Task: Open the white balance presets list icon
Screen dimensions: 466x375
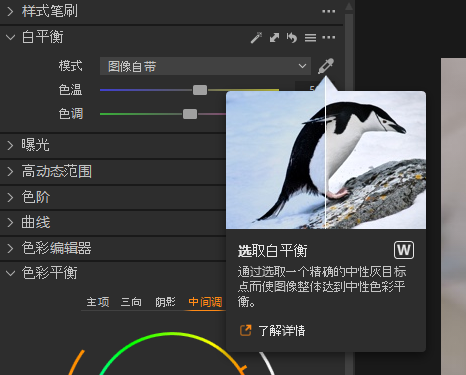Action: (x=310, y=38)
